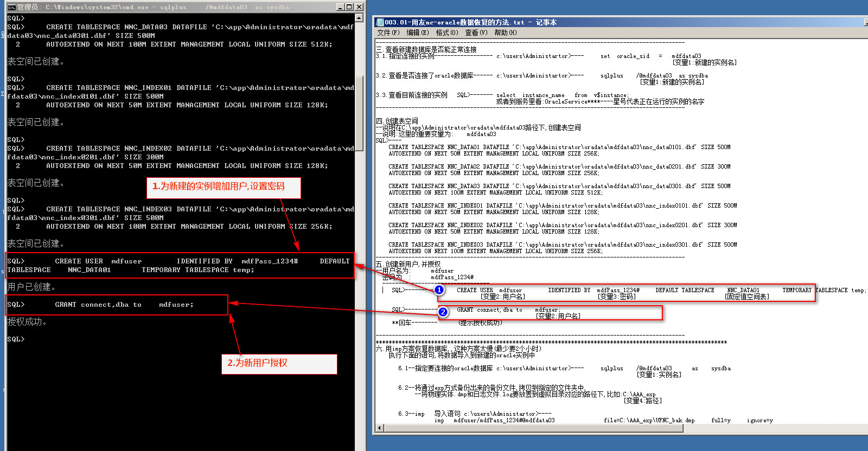
Task: Click the cmd window system icon
Action: (11, 7)
